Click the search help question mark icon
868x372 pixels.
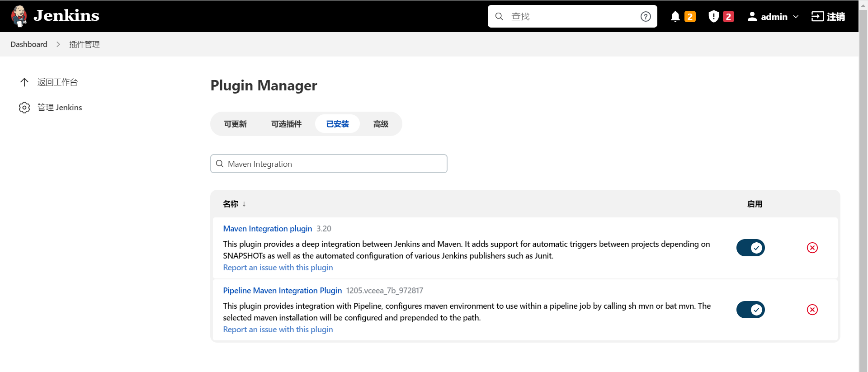646,16
